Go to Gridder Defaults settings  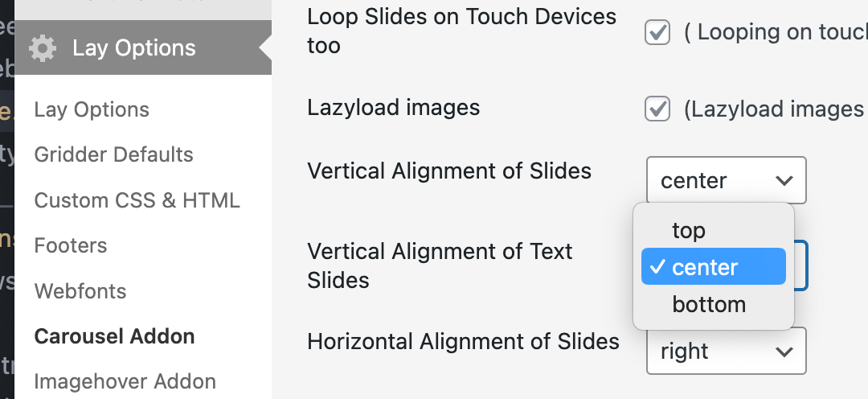113,154
